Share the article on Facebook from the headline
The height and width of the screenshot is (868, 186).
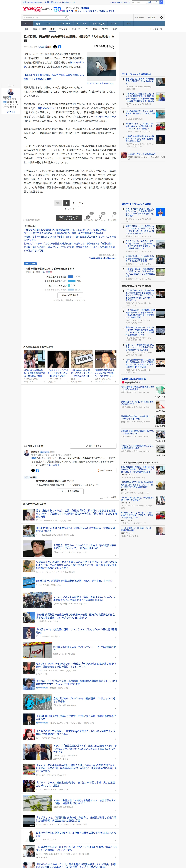point(60,47)
